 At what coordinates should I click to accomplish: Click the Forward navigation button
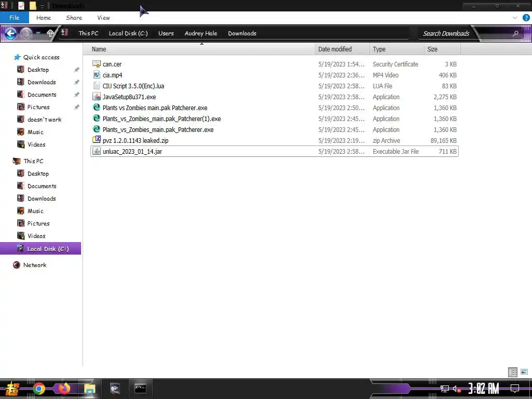tap(26, 33)
